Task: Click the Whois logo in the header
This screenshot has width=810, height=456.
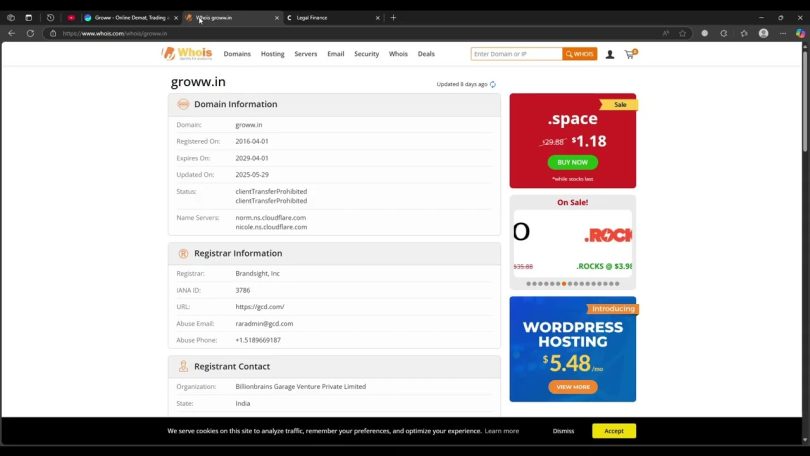Action: (187, 53)
